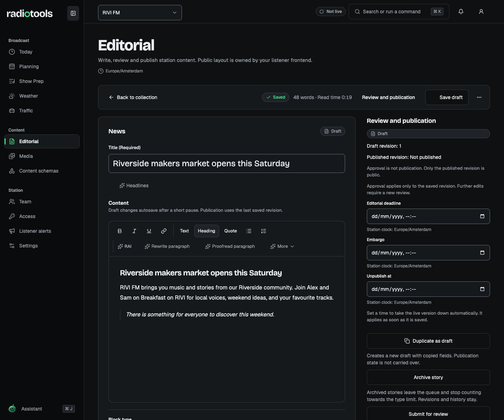Open Show Prep in the sidebar
This screenshot has width=504, height=420.
(x=42, y=81)
